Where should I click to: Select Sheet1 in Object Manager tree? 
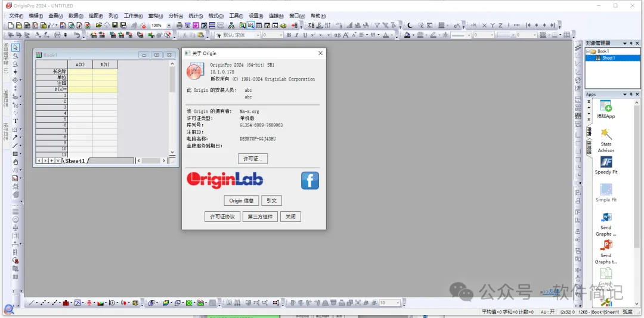[608, 58]
